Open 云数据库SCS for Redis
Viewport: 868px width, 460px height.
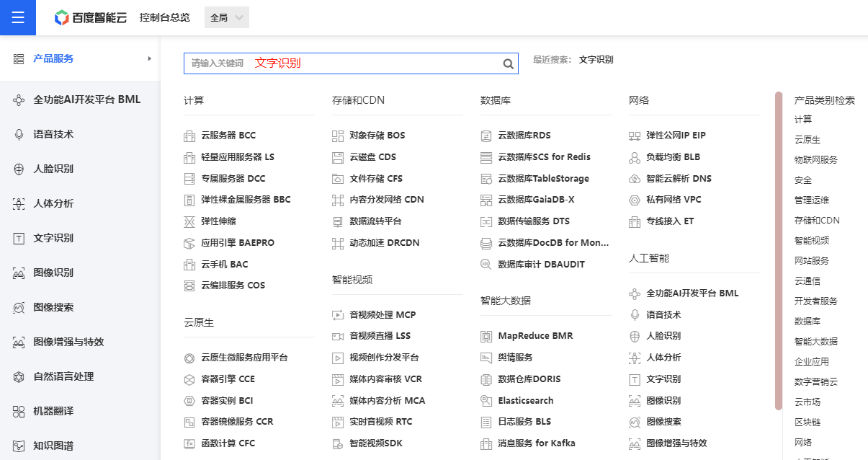545,157
